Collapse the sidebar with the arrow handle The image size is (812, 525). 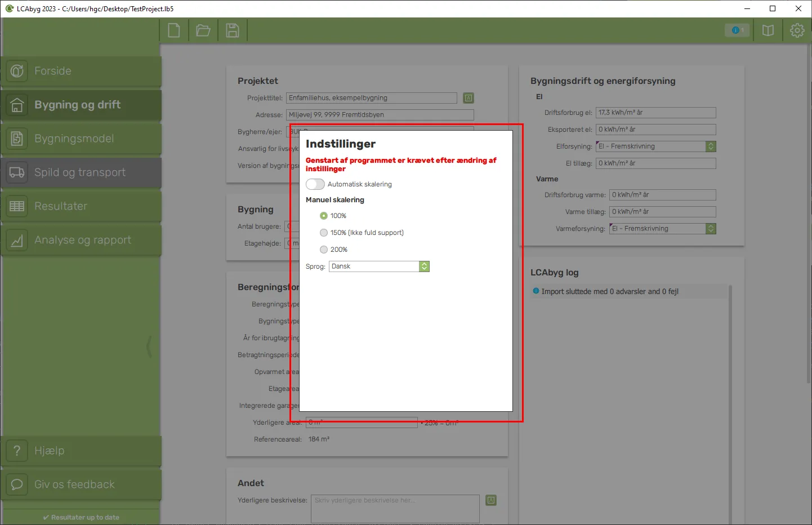coord(149,346)
